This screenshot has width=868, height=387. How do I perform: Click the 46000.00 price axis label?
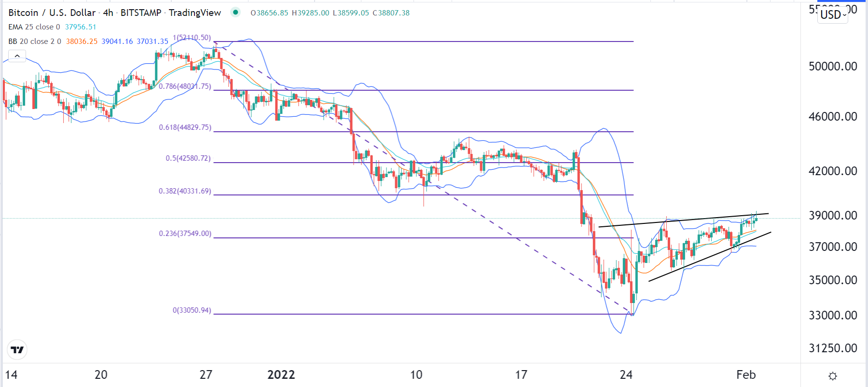pyautogui.click(x=833, y=117)
